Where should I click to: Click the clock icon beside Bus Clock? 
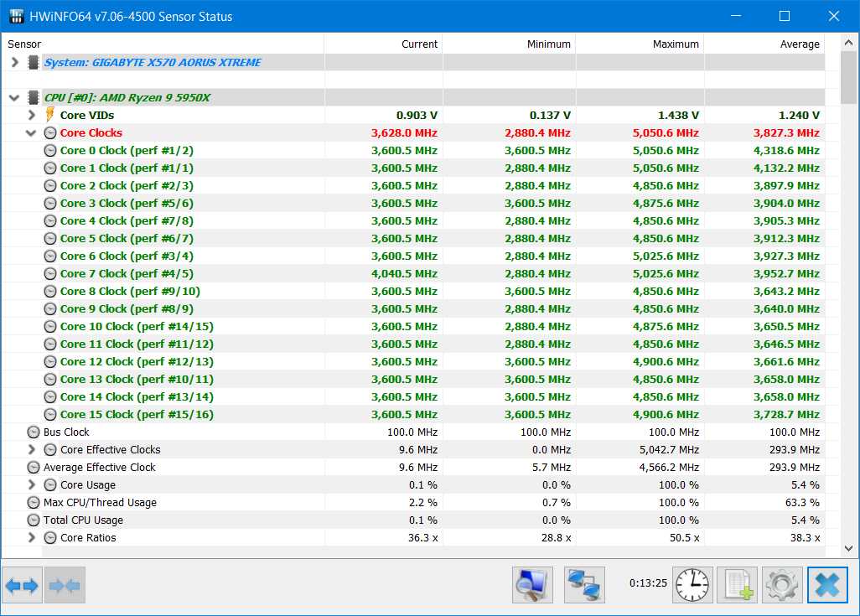click(34, 432)
